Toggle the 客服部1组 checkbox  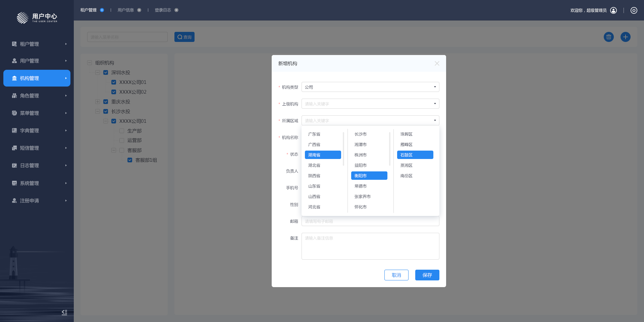click(x=130, y=160)
